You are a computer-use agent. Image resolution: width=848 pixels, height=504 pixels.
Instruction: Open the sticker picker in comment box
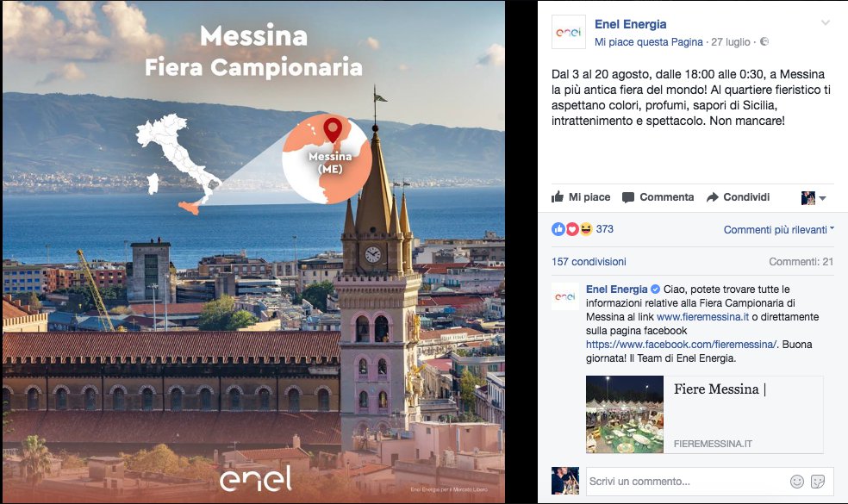point(818,482)
